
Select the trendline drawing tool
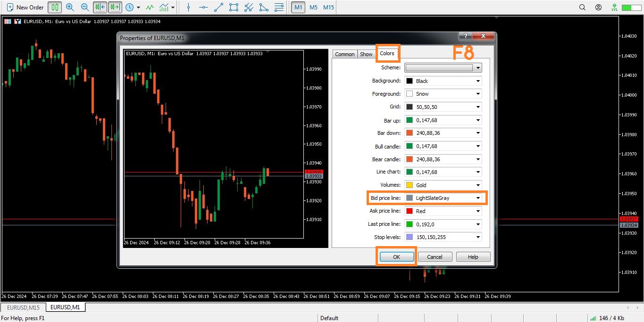point(218,8)
